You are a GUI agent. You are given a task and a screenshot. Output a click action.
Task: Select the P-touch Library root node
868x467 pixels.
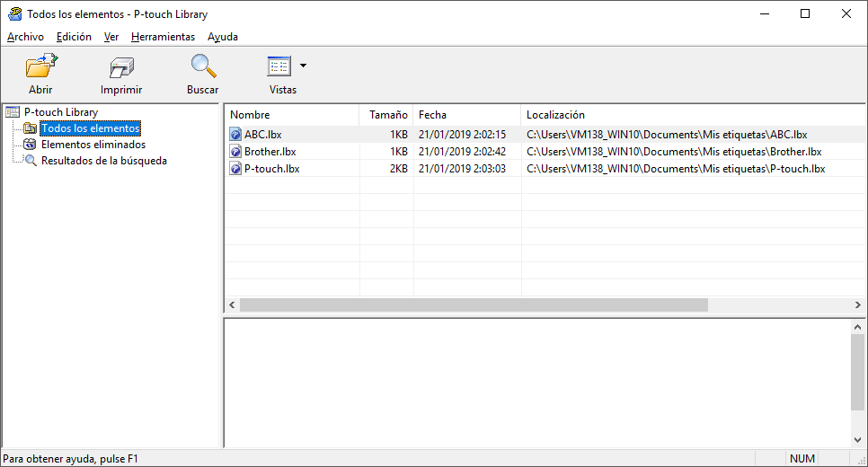(x=61, y=111)
